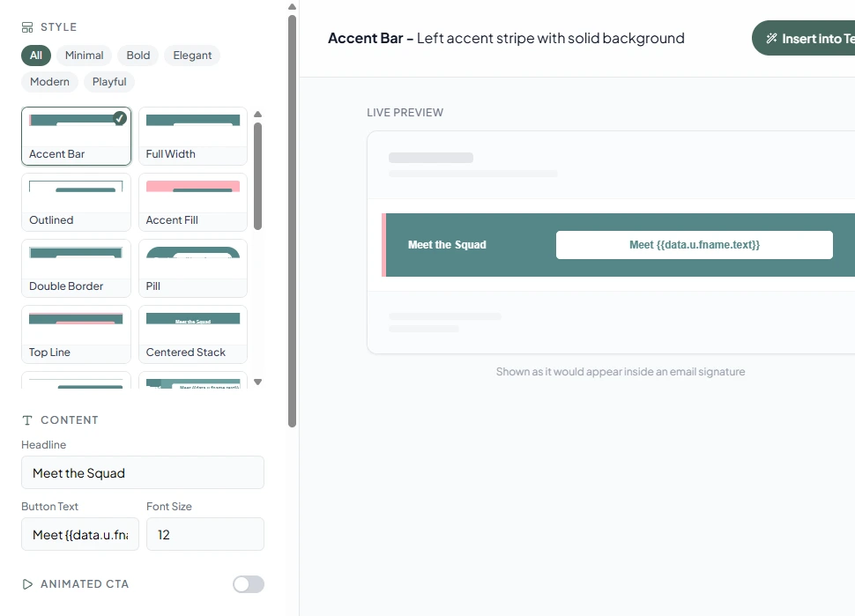Screen dimensions: 855x616
Task: Select the Pill style thumbnail
Action: 193,268
